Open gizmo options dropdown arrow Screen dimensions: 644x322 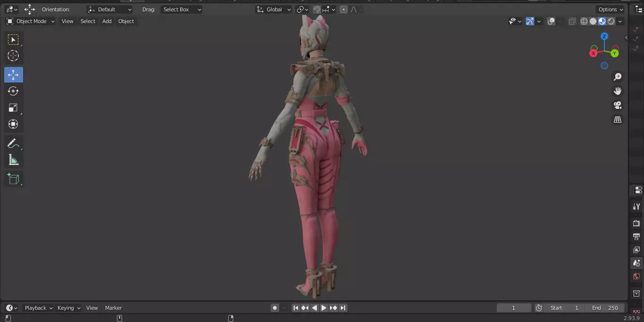(538, 21)
